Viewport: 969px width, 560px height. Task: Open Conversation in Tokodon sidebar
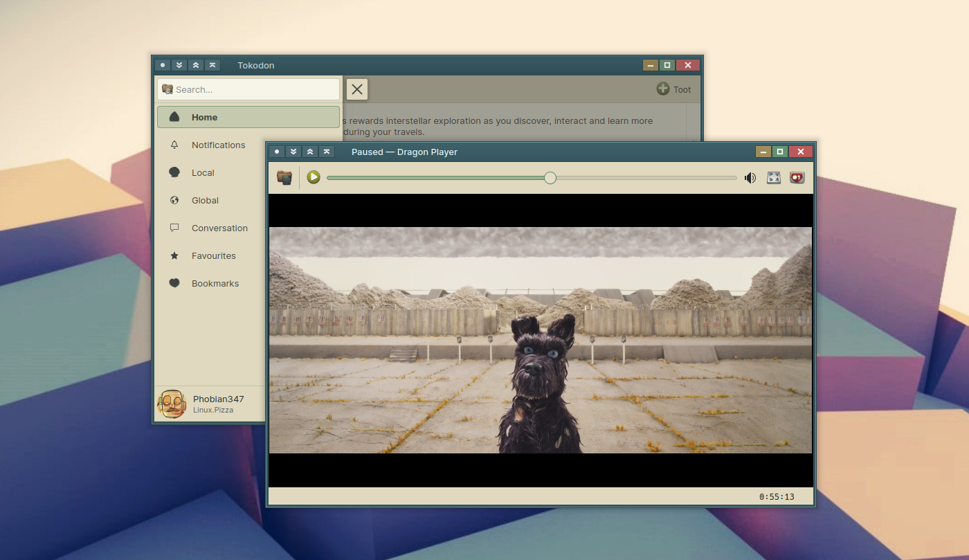click(211, 228)
